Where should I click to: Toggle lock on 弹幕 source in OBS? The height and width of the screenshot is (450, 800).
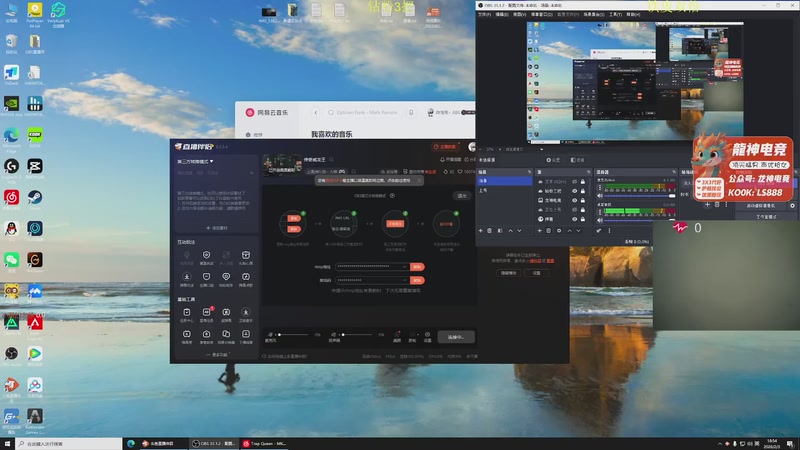[x=583, y=219]
